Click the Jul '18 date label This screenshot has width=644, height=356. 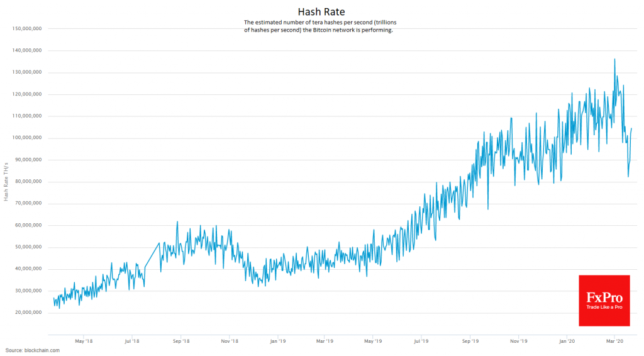[x=132, y=342]
